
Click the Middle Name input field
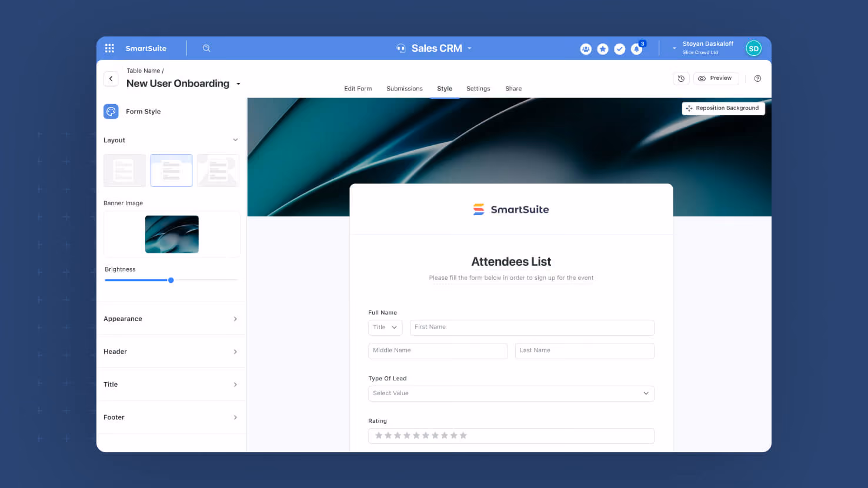pos(438,351)
